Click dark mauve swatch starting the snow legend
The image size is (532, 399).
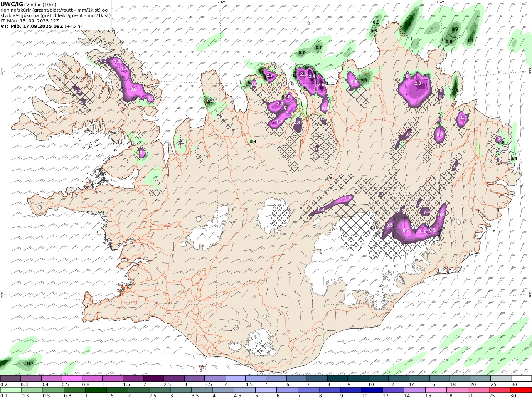11,379
